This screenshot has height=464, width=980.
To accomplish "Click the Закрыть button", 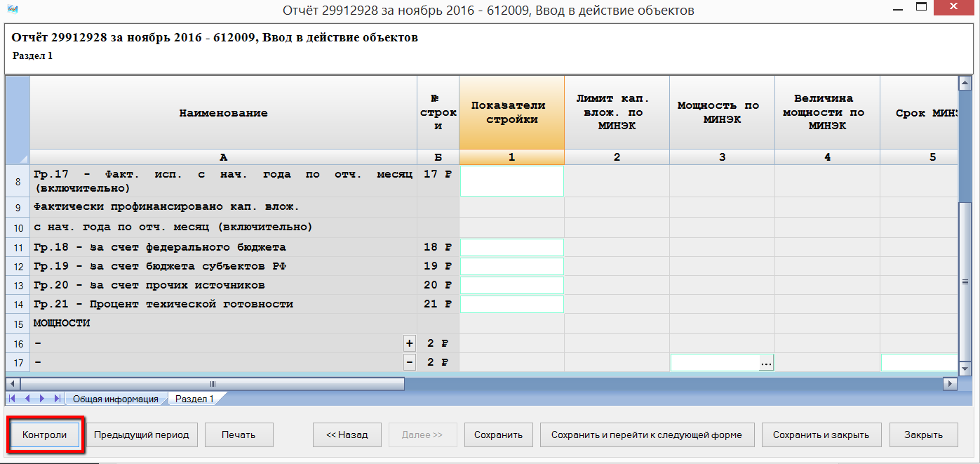I will (924, 435).
